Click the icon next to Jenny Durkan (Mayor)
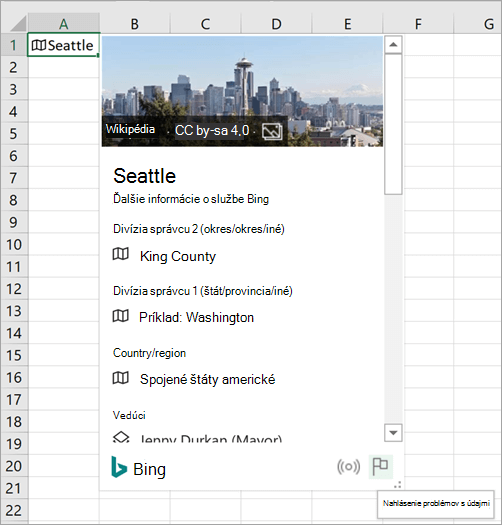The image size is (502, 525). pos(121,437)
